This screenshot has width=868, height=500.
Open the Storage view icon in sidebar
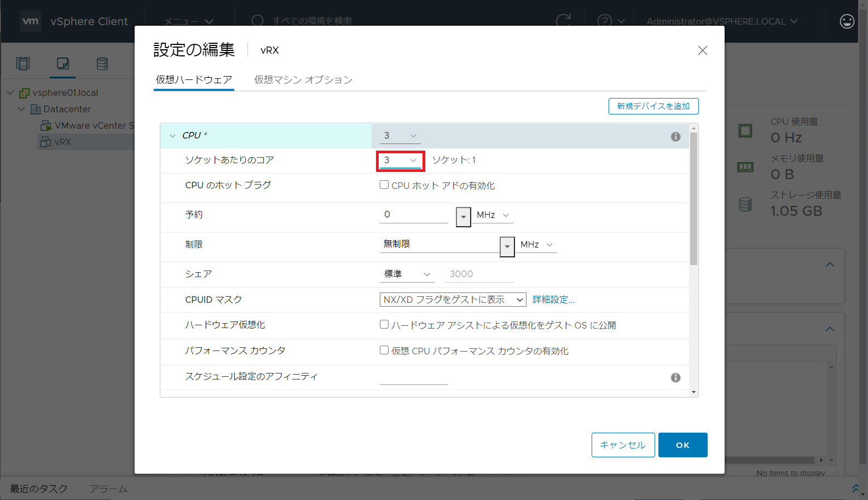pos(102,64)
